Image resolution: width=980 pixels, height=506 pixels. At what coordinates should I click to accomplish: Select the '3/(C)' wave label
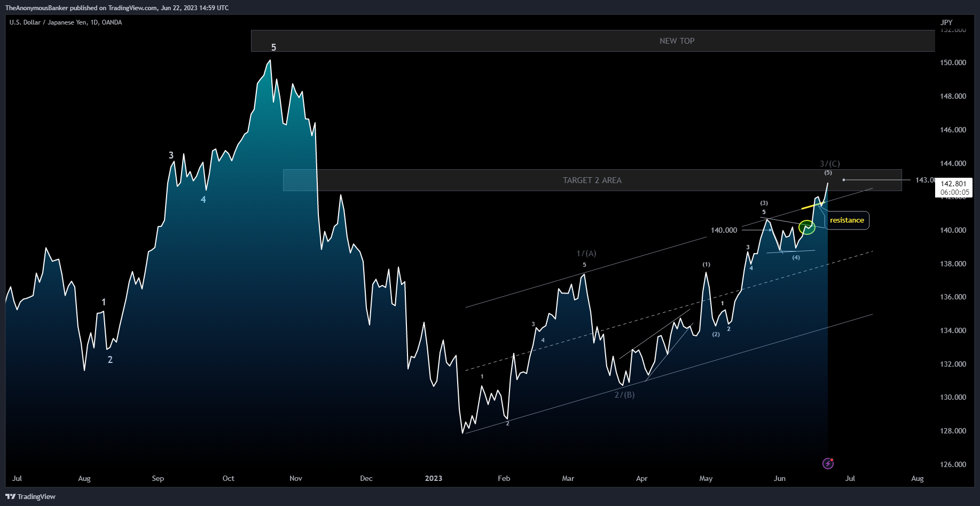(830, 164)
